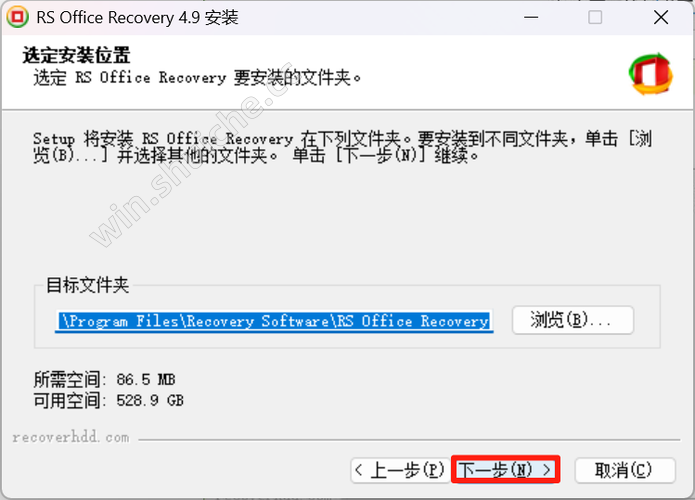Click the recoverhdd.com branding text
This screenshot has width=695, height=500.
71,438
